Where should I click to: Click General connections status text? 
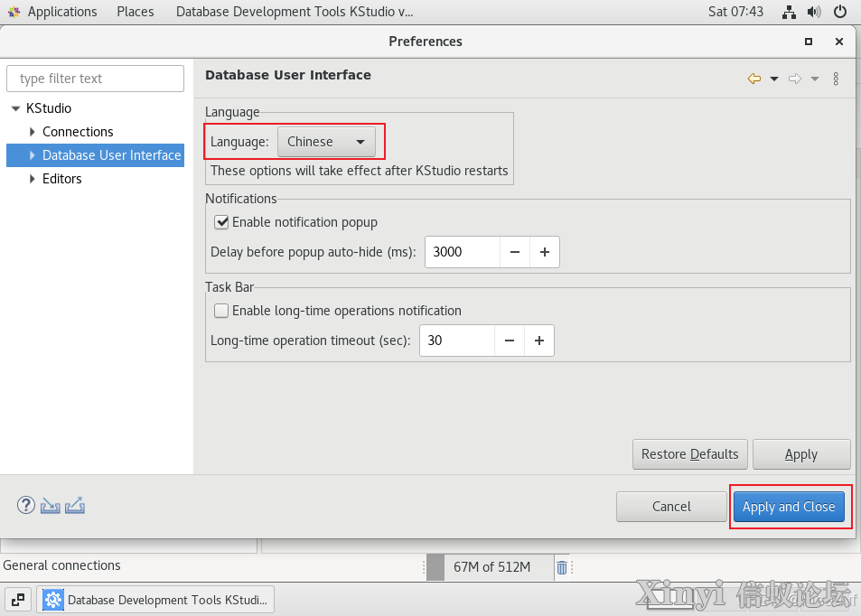[61, 565]
